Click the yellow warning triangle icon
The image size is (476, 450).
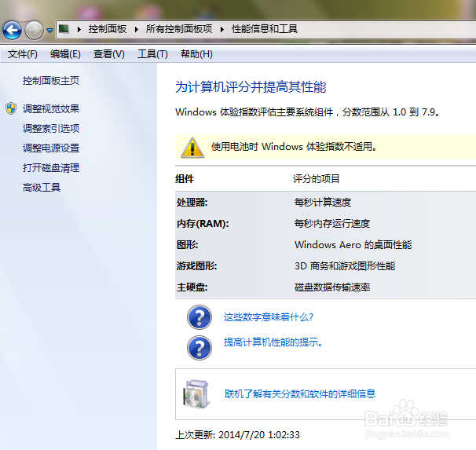[x=192, y=148]
